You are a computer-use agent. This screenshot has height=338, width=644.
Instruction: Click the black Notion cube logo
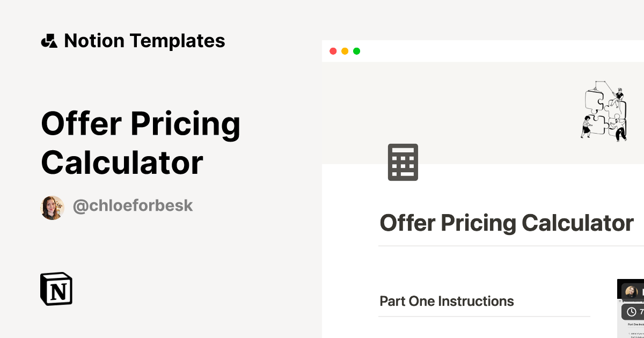tap(56, 289)
